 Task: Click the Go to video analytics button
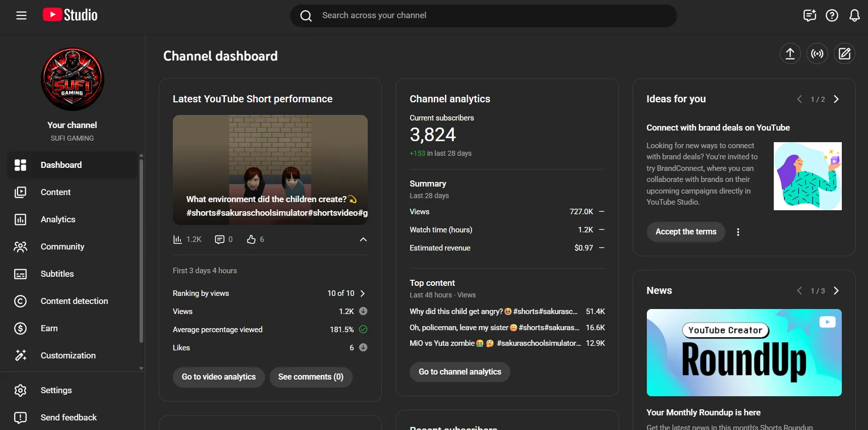tap(219, 377)
